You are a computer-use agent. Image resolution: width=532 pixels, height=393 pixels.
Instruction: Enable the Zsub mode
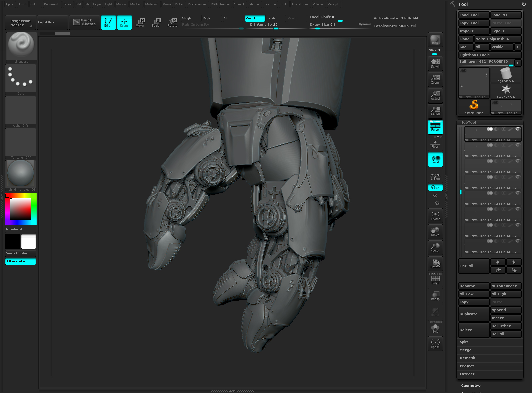(275, 18)
